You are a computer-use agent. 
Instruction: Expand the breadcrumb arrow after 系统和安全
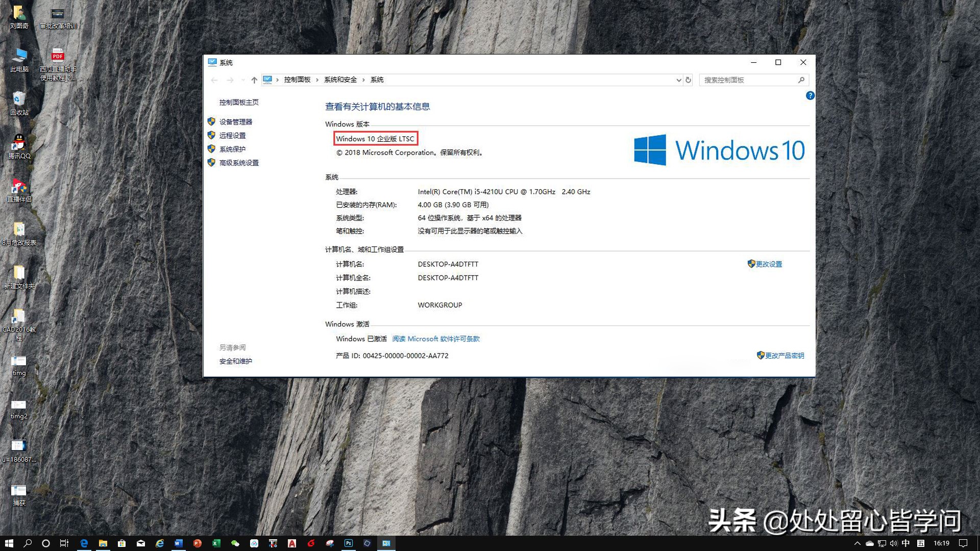(363, 80)
